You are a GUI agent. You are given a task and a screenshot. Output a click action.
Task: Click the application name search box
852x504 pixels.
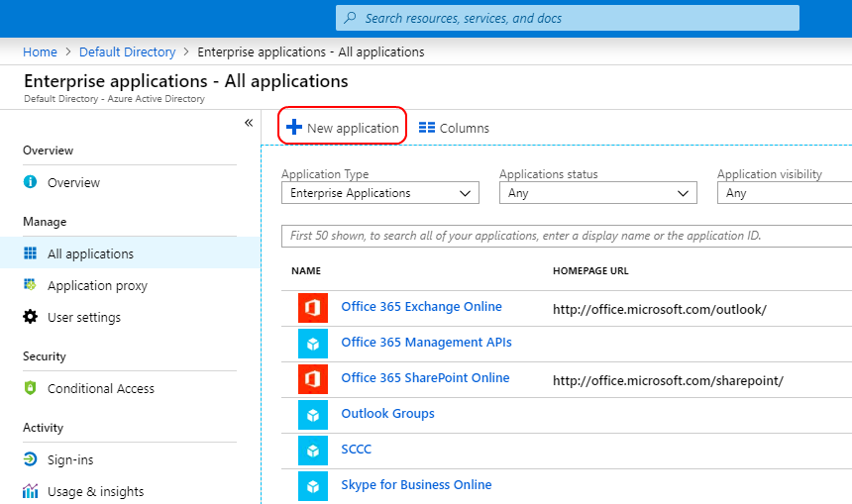567,236
